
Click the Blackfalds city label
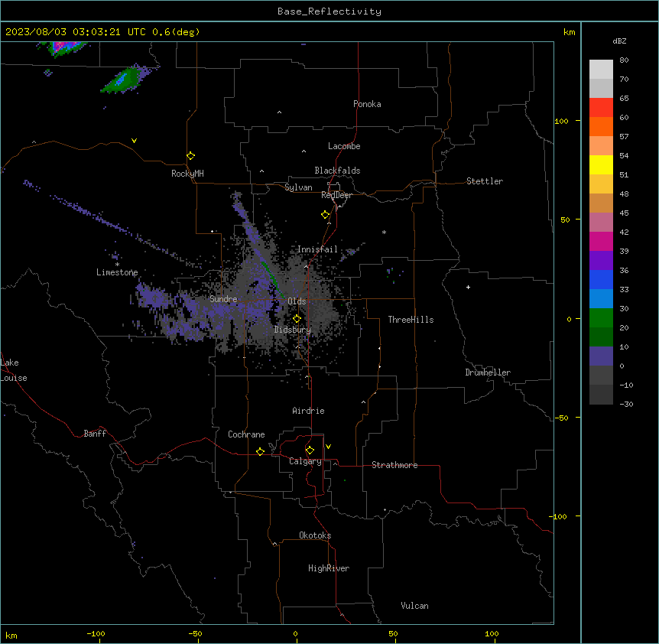(337, 171)
